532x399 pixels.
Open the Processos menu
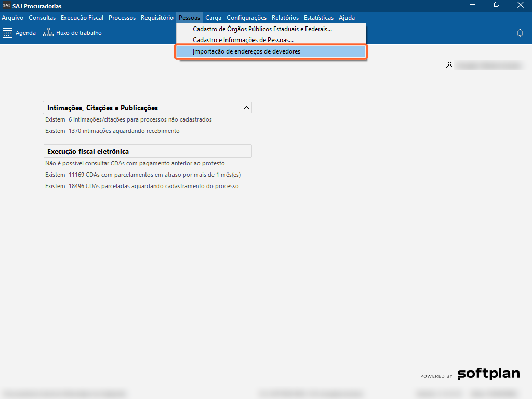click(122, 18)
